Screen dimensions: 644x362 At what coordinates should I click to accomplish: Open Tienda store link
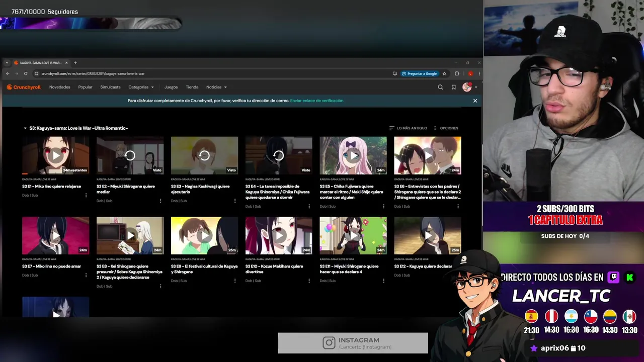click(x=192, y=87)
